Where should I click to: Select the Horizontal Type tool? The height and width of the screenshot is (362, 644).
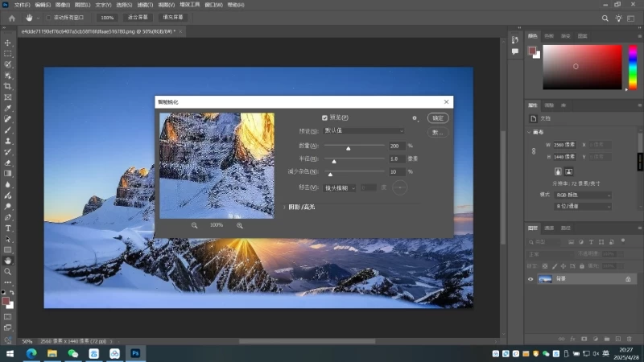pyautogui.click(x=8, y=228)
